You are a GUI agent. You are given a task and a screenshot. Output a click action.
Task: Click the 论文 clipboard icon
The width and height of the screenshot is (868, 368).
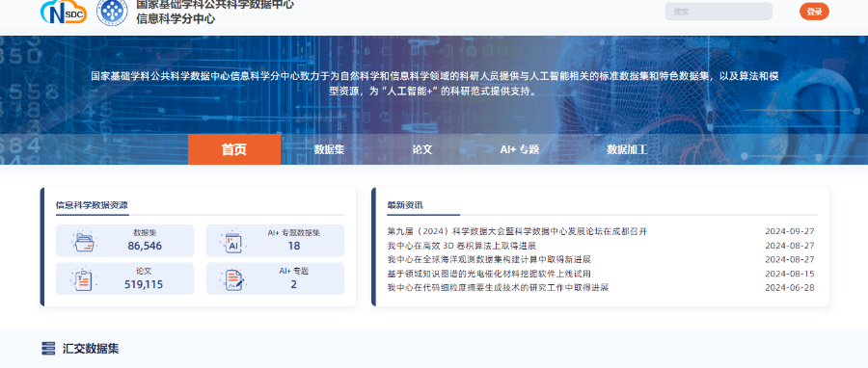(x=84, y=279)
